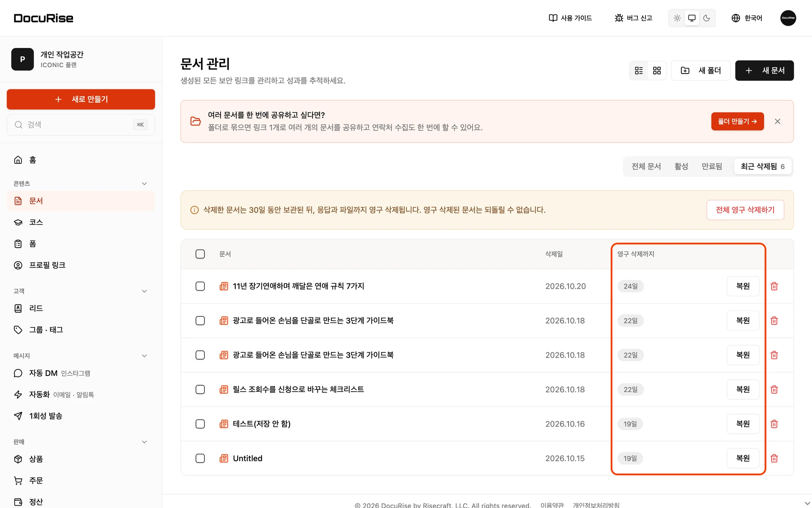Focus the 검색 search field

click(x=81, y=125)
